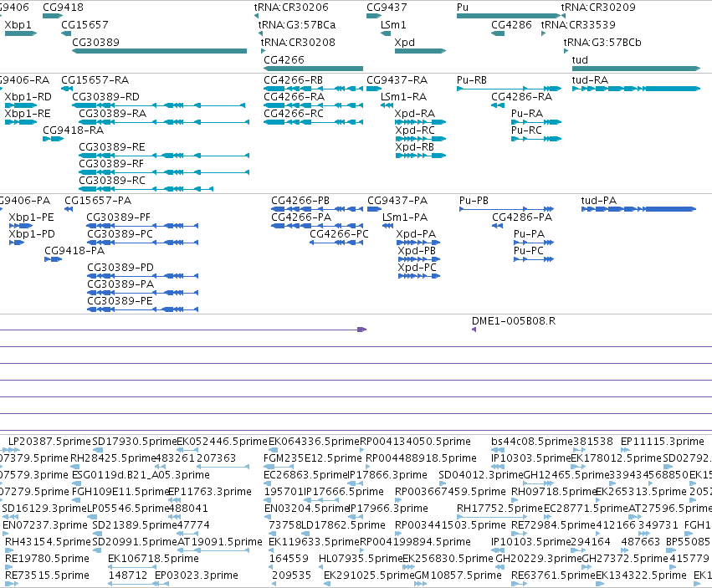Screen dimensions: 712x588
Task: Click the CG30389-PE protein label
Action: point(120,301)
